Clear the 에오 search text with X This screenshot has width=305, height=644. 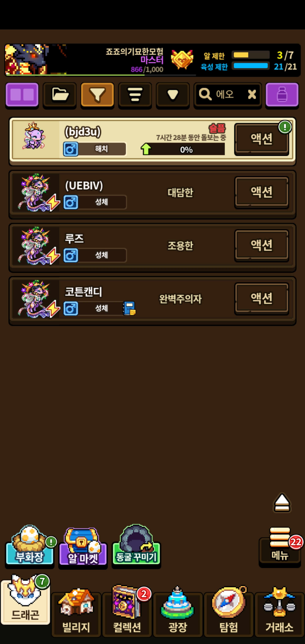pyautogui.click(x=252, y=94)
